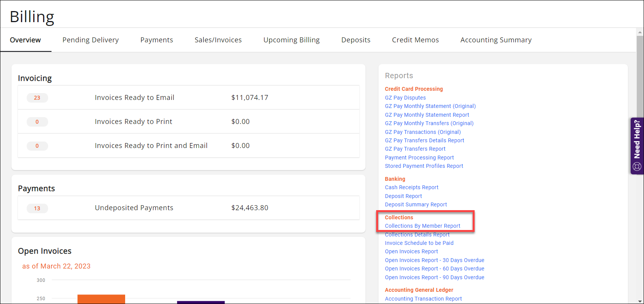Switch to the Payments tab
The image size is (644, 304).
156,40
